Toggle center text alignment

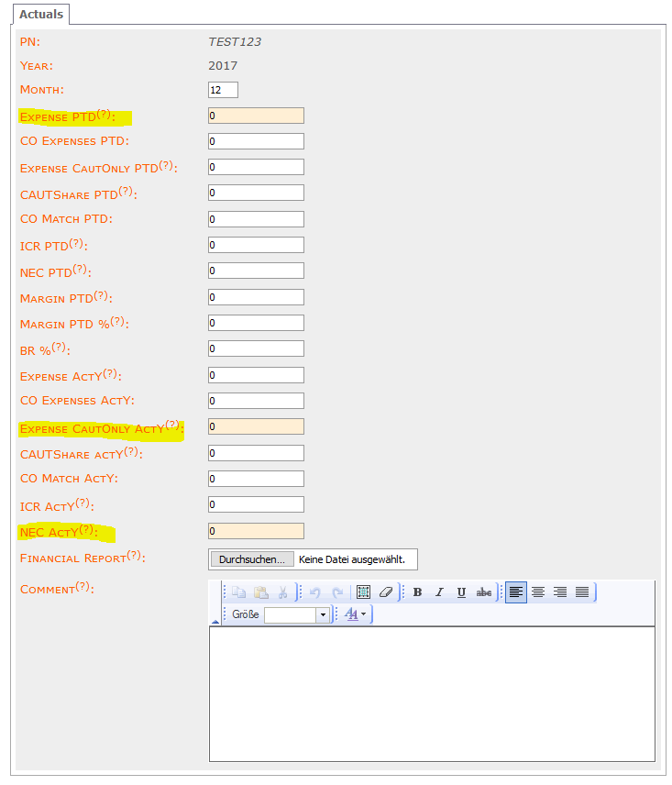[538, 592]
